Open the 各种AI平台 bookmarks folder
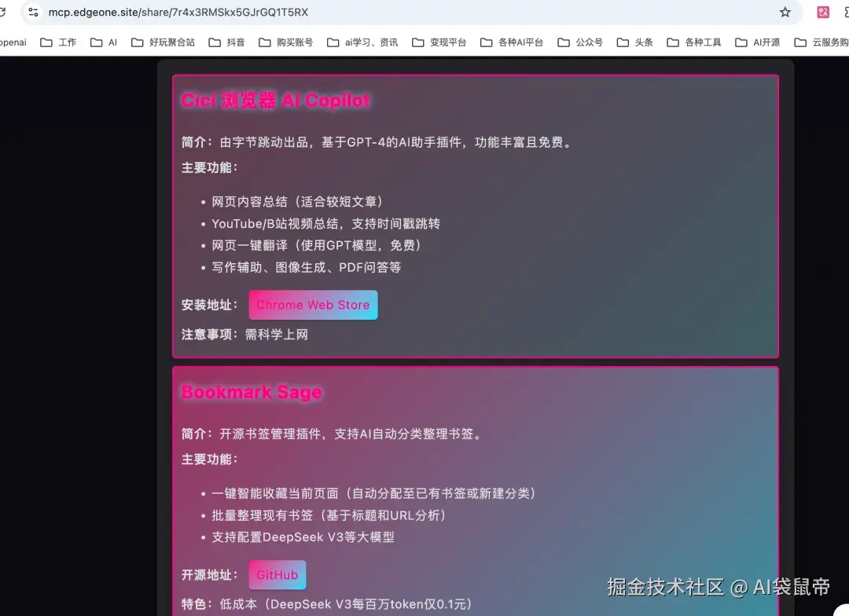849x616 pixels. click(512, 42)
